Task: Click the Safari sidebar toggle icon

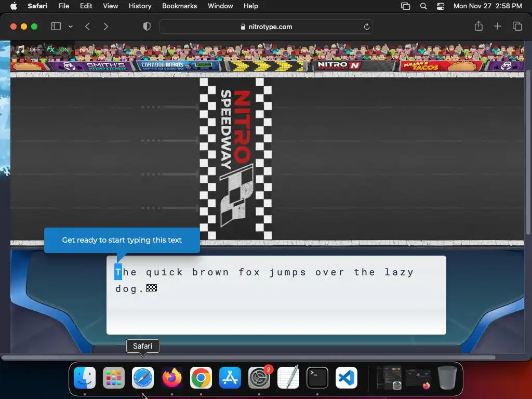Action: click(56, 26)
